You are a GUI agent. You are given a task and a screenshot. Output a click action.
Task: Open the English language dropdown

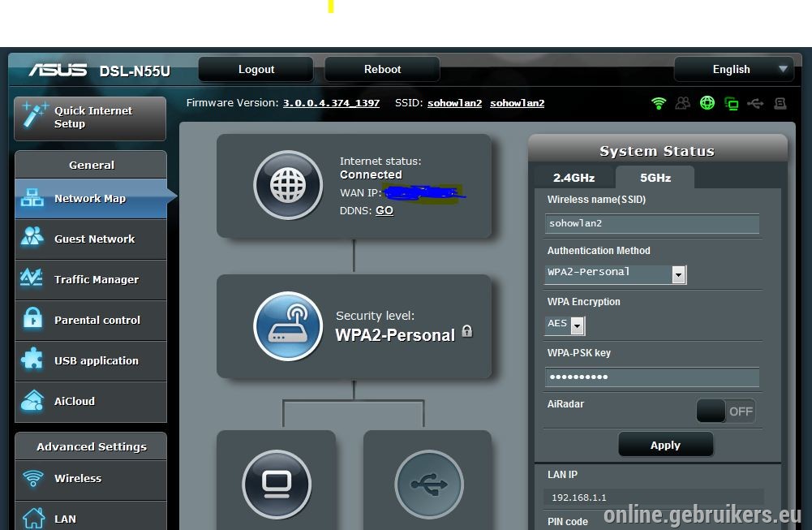734,70
